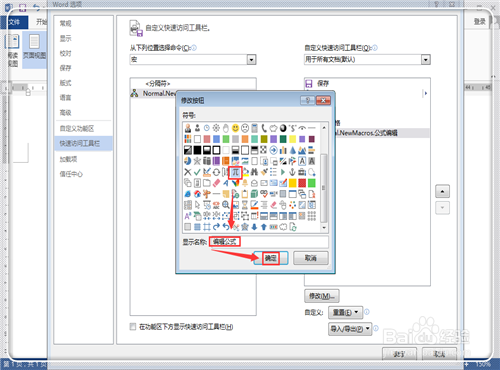Pick the pink color square symbol
The height and width of the screenshot is (370, 500).
[x=207, y=139]
